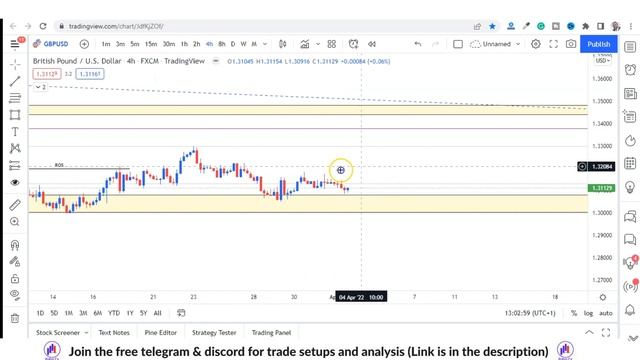This screenshot has width=640, height=360.
Task: Open the USD currency dropdown on price scale
Action: point(602,60)
